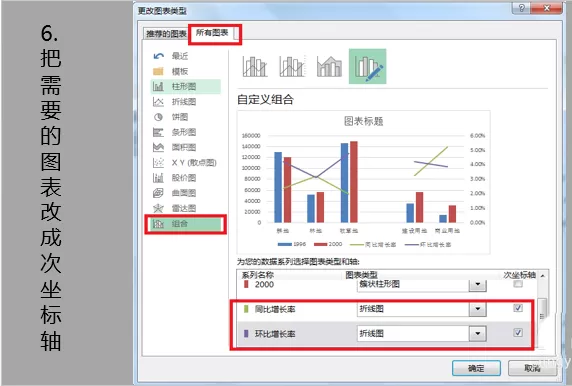Click the 系列名称 column header
572x386 pixels.
(258, 275)
